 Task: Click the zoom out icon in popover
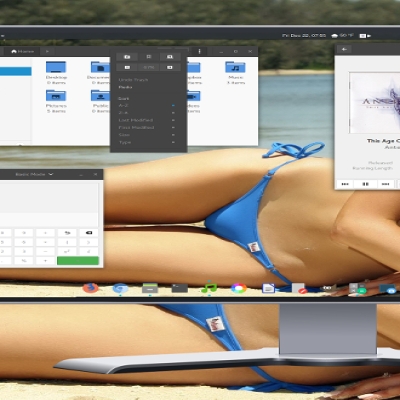click(x=127, y=67)
